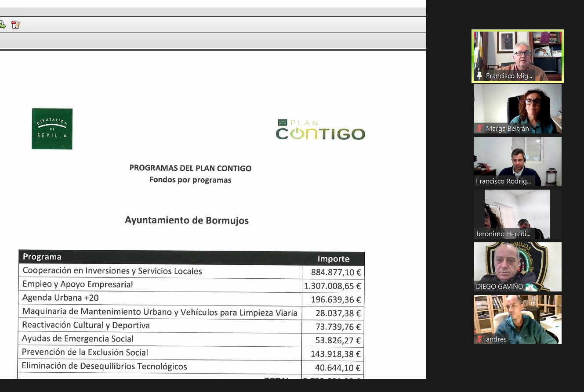Click the PROGRAMAS DEL PLAN CONTIGO title

pyautogui.click(x=190, y=168)
